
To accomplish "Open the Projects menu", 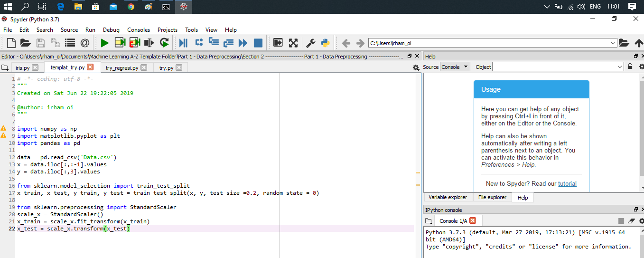I will point(168,30).
